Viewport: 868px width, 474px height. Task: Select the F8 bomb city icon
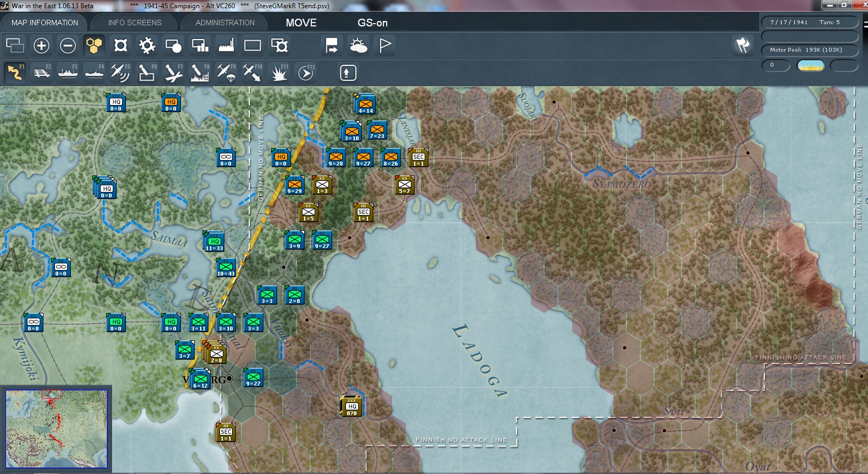pos(200,72)
